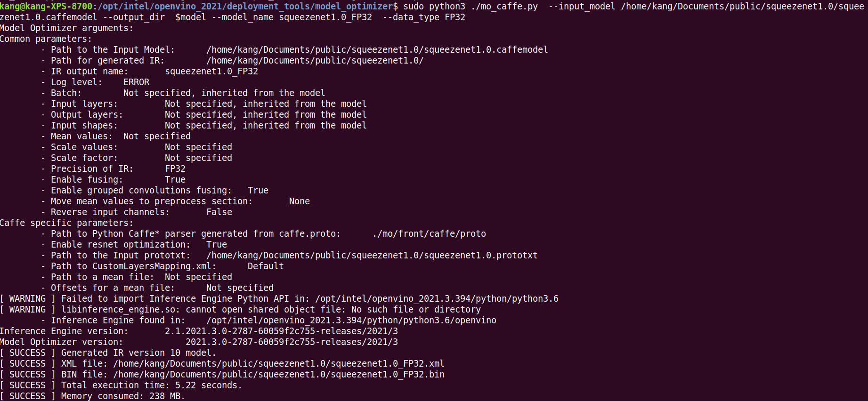Image resolution: width=868 pixels, height=401 pixels.
Task: Click the libinference_engine.so warning text
Action: click(271, 309)
